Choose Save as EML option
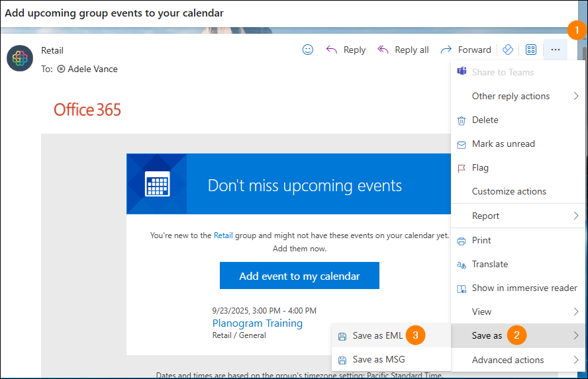The width and height of the screenshot is (588, 379). pos(377,335)
